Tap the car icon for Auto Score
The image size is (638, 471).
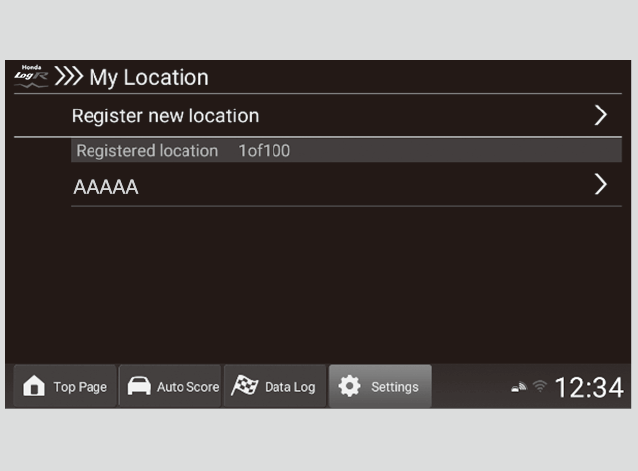139,387
